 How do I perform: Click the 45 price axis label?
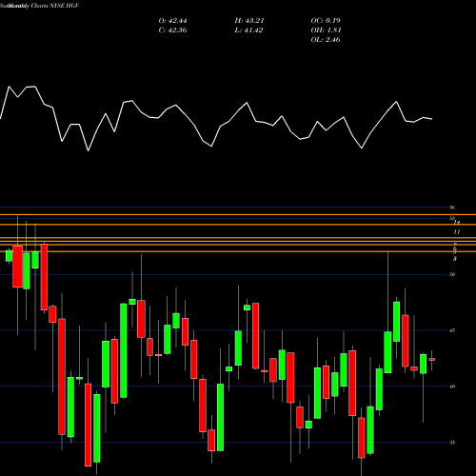click(452, 330)
